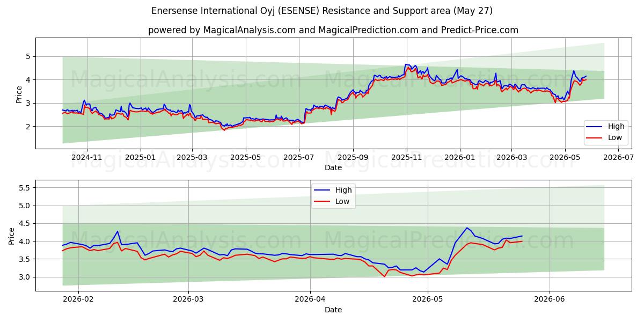The height and width of the screenshot is (322, 644).
Task: Click the upper chart '2025-07' date label
Action: [299, 158]
